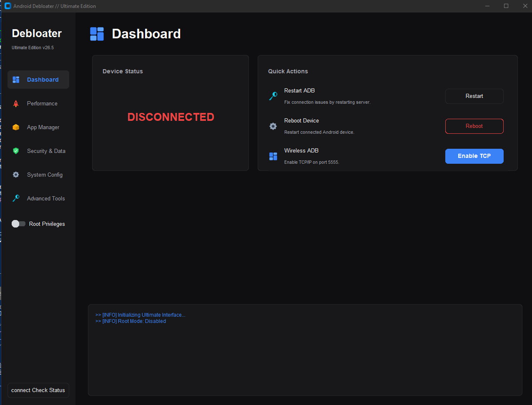Click the App Manager box icon
This screenshot has width=532, height=405.
pos(16,127)
